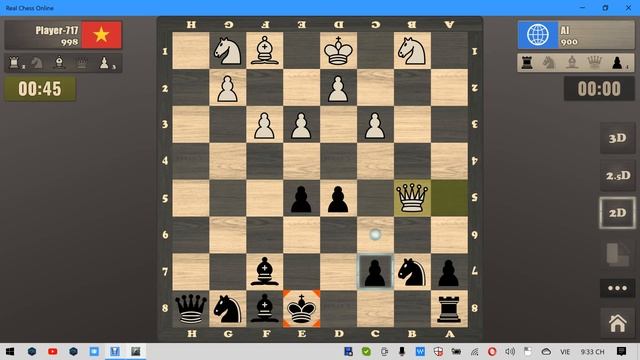Screen dimensions: 640x360
Task: Select the white knight on B1
Action: pos(412,51)
